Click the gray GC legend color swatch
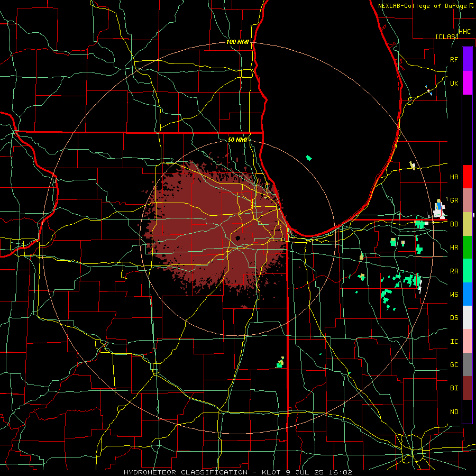Viewport: 476px width, 476px height. point(467,364)
